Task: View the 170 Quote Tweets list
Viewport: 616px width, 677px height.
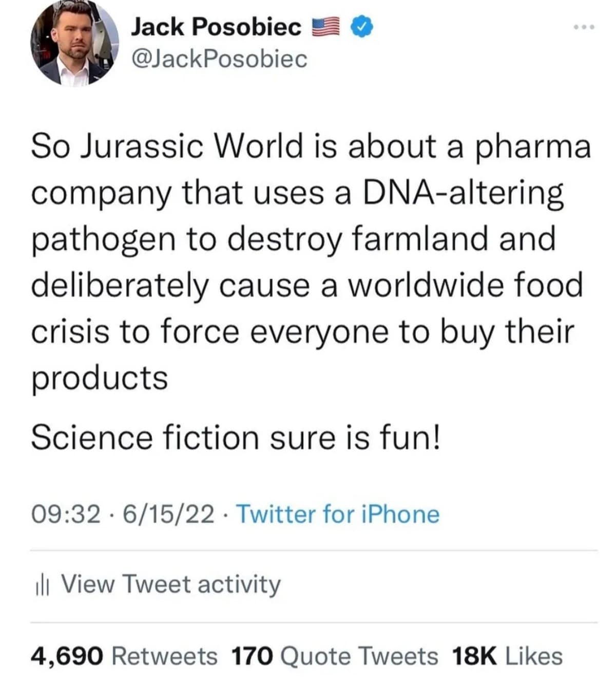Action: coord(335,656)
